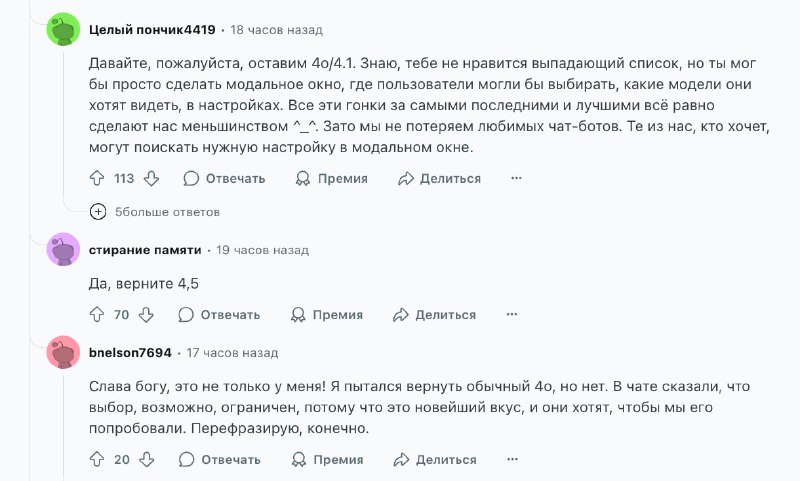Image resolution: width=800 pixels, height=481 pixels.
Task: Open more options on стирание памяти comment
Action: tap(511, 314)
